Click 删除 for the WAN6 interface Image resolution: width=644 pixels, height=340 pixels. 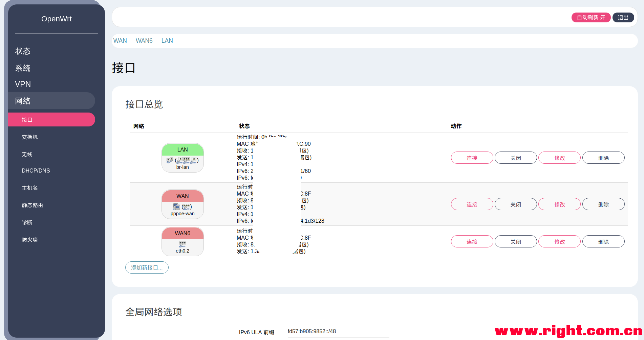[603, 242]
